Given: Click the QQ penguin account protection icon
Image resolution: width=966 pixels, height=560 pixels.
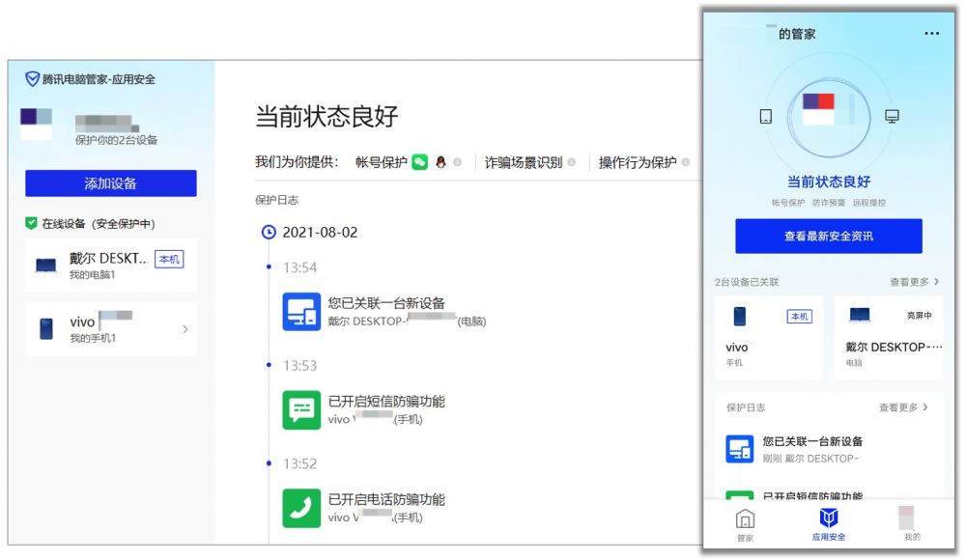Looking at the screenshot, I should 440,162.
